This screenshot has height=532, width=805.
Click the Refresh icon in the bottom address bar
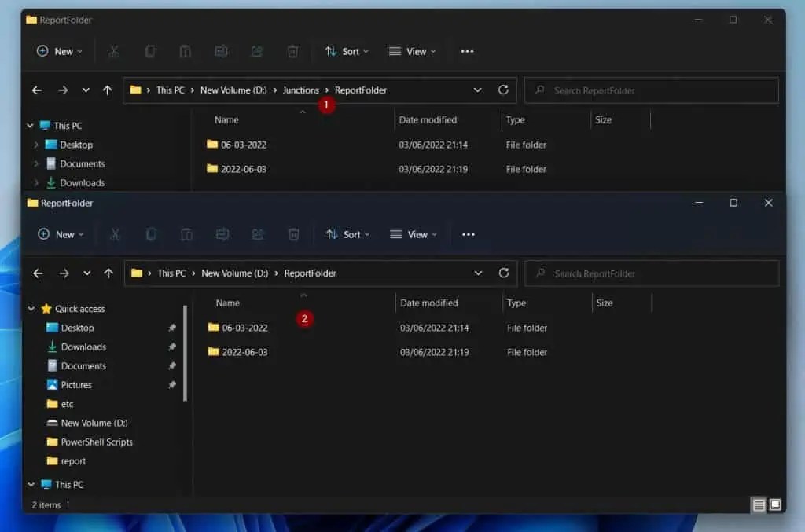pyautogui.click(x=504, y=273)
